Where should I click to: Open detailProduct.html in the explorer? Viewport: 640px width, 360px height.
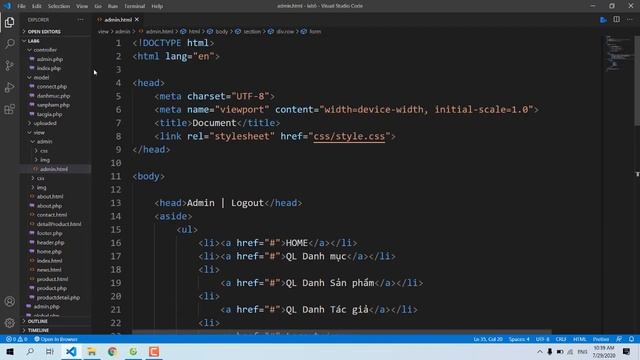(x=59, y=224)
